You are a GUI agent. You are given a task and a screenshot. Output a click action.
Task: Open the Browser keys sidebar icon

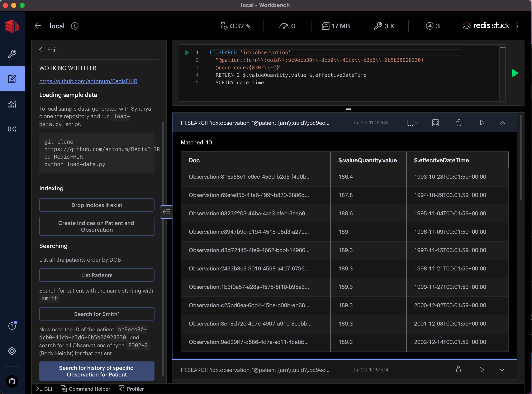coord(12,54)
